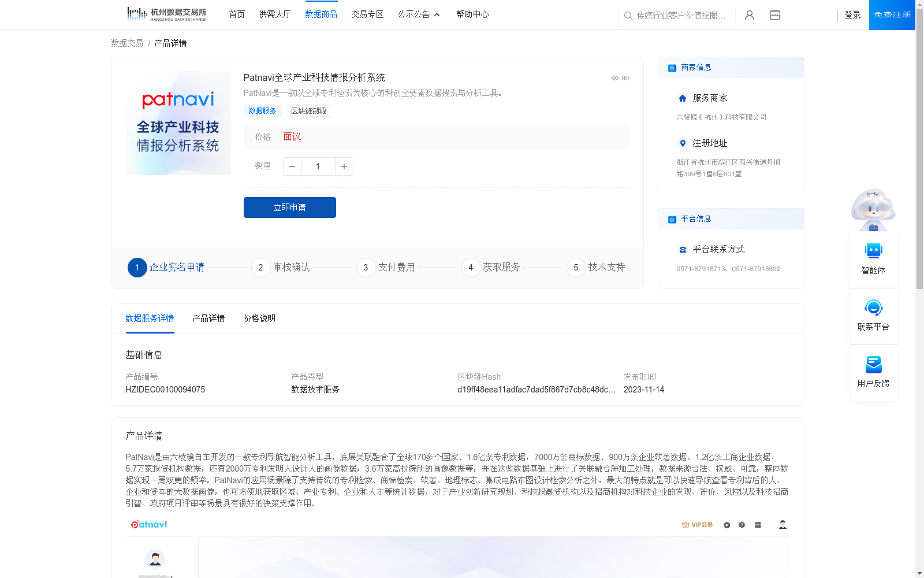The image size is (924, 578).
Task: Open 数据商品 navigation item
Action: tap(321, 14)
